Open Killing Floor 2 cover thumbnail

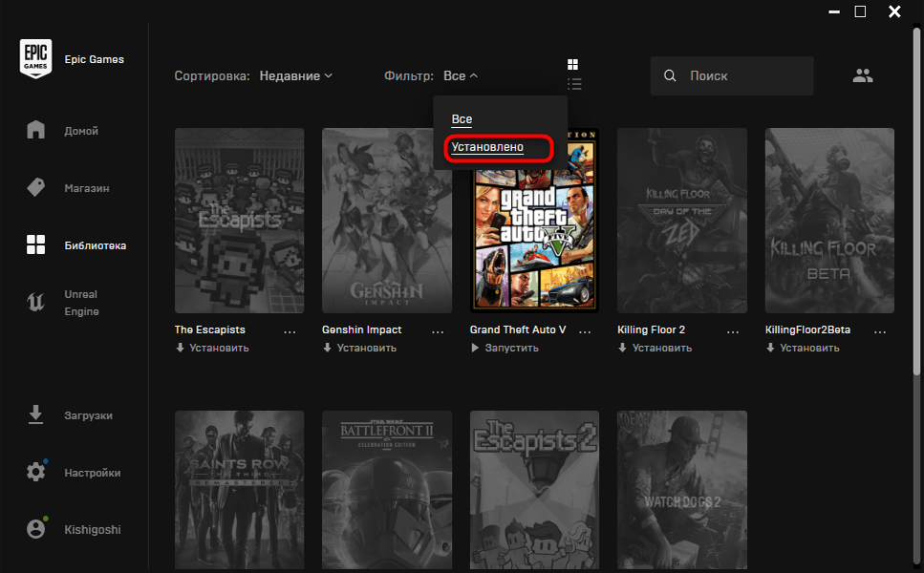click(x=682, y=221)
